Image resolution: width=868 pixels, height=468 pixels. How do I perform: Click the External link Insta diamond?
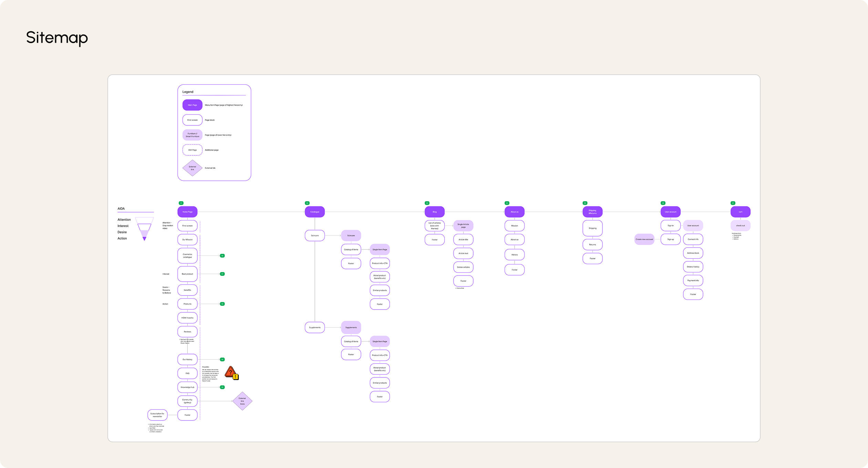pos(242,401)
